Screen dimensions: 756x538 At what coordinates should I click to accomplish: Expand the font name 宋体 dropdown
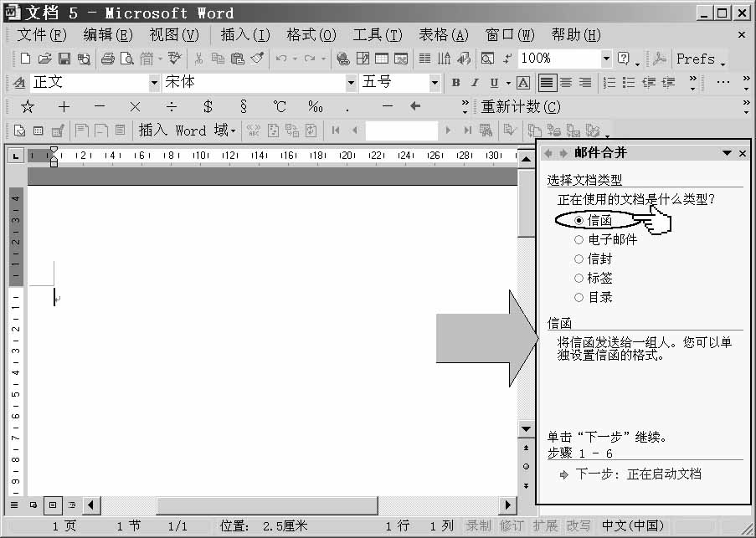[x=351, y=83]
